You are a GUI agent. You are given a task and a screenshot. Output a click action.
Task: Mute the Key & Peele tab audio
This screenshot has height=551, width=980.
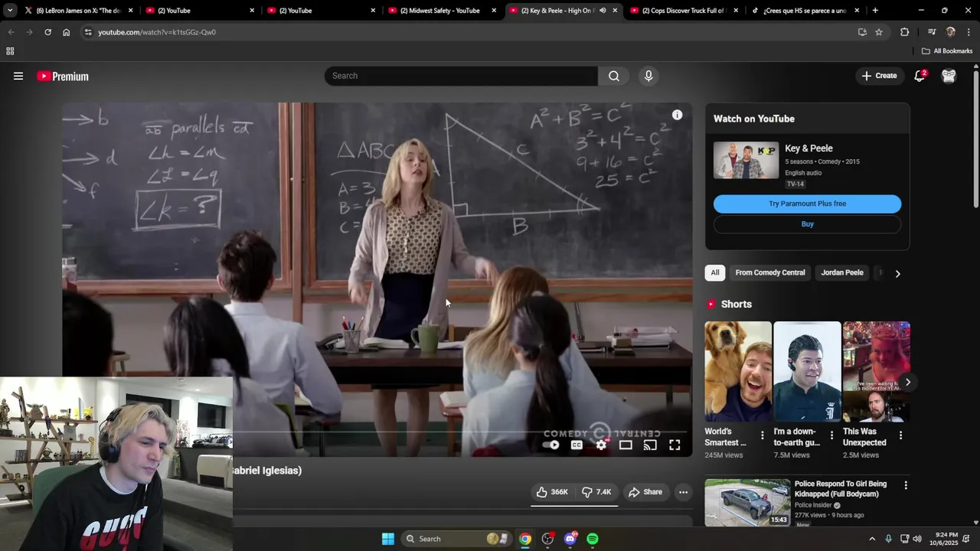pyautogui.click(x=603, y=11)
